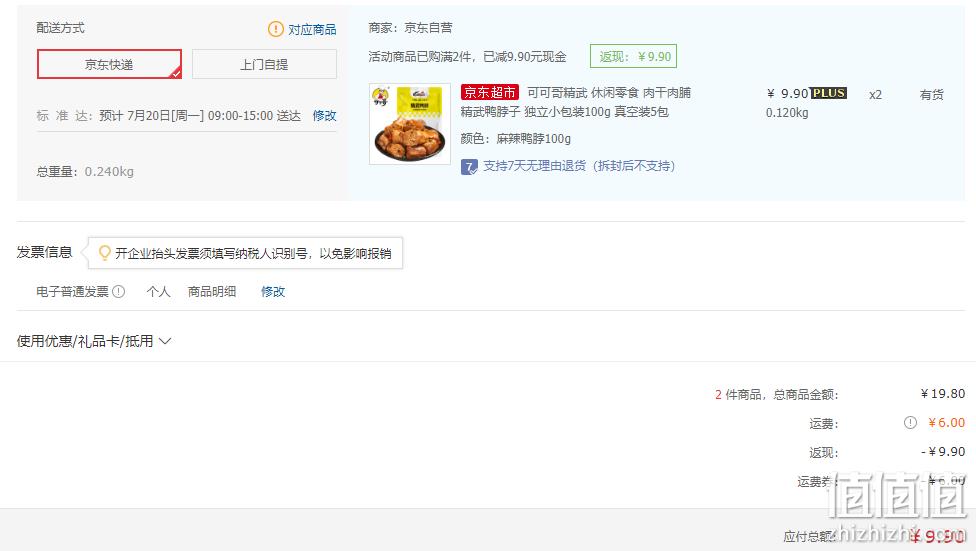The width and height of the screenshot is (976, 551).
Task: Modify the delivery time via 修改
Action: (x=324, y=116)
